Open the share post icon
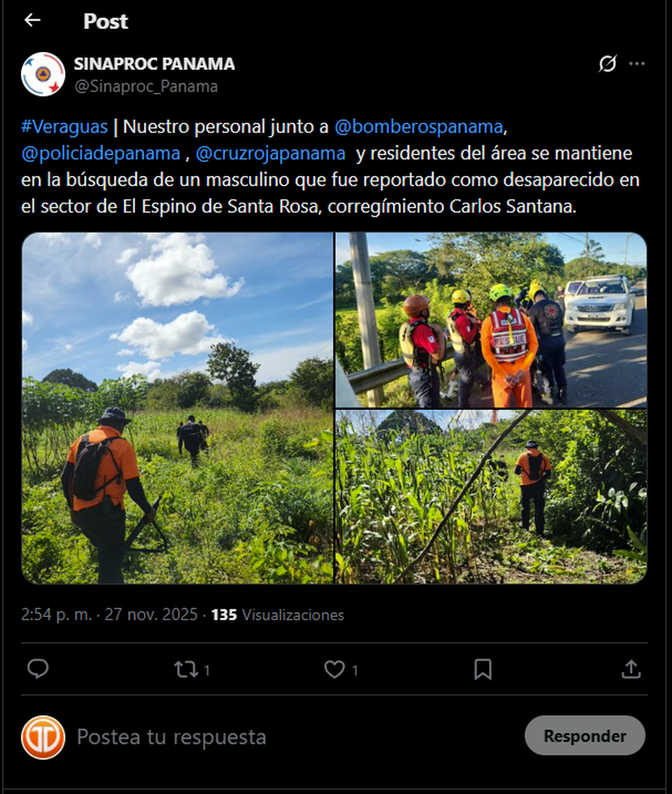Viewport: 672px width, 794px height. point(631,669)
